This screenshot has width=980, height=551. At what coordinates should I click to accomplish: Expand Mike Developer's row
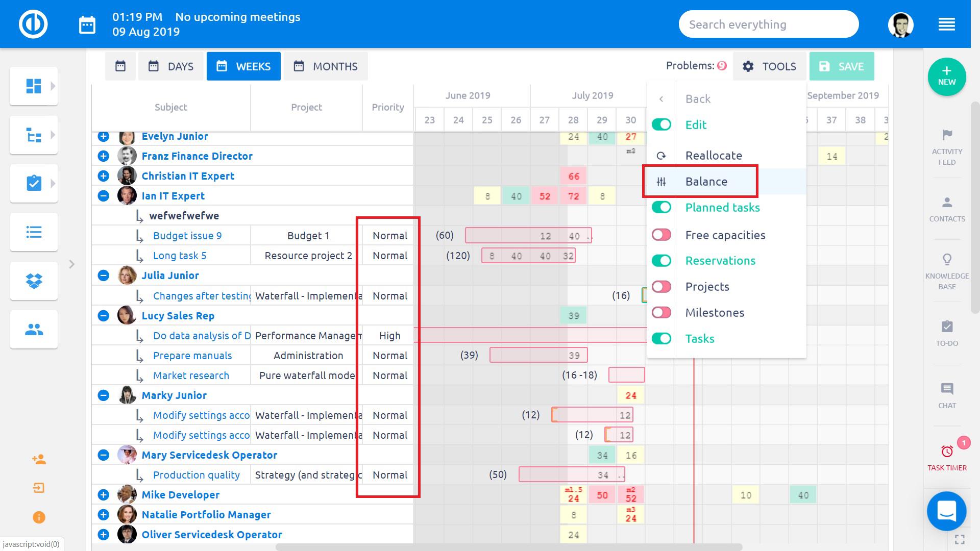point(103,495)
